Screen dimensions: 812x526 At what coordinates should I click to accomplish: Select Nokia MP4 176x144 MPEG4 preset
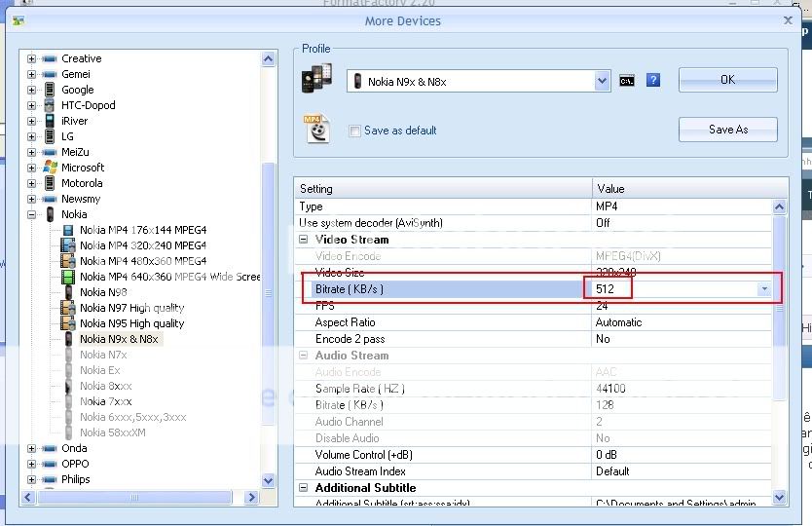[142, 230]
